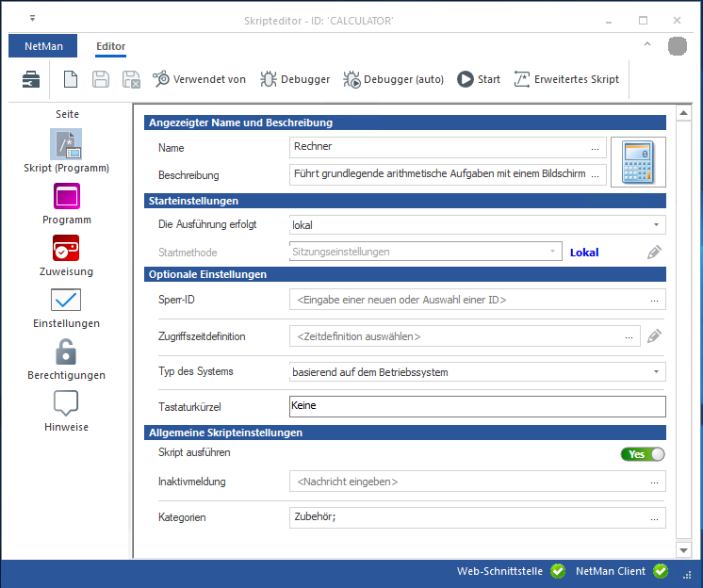Image resolution: width=703 pixels, height=588 pixels.
Task: Click 'Verwendet von' button
Action: point(199,79)
